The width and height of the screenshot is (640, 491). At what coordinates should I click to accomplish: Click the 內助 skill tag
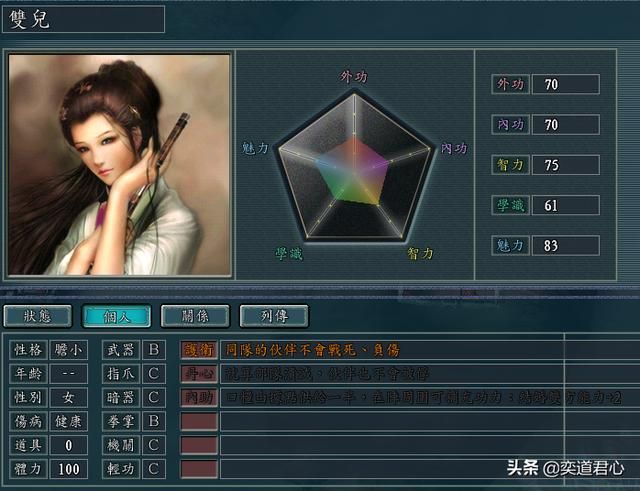(x=199, y=398)
